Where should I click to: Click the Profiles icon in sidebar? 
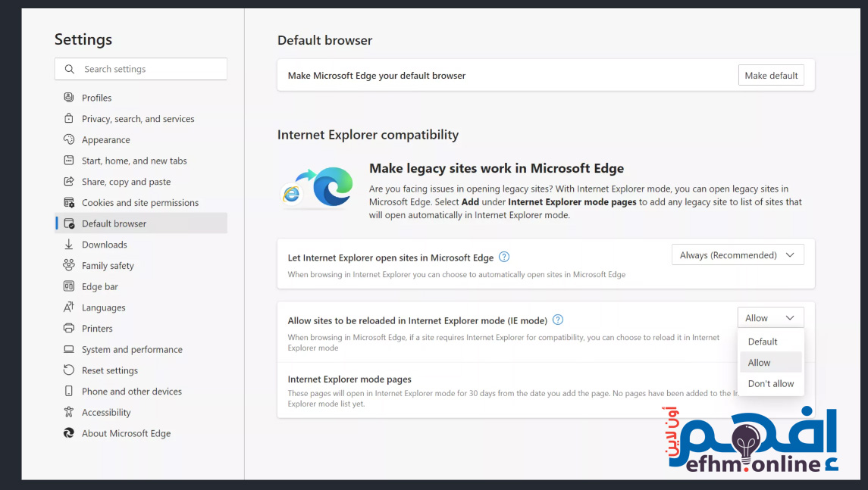69,98
